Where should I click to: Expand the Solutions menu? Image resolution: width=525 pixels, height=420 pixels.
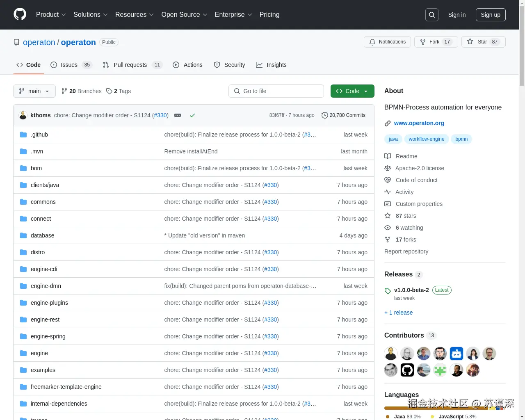point(91,15)
